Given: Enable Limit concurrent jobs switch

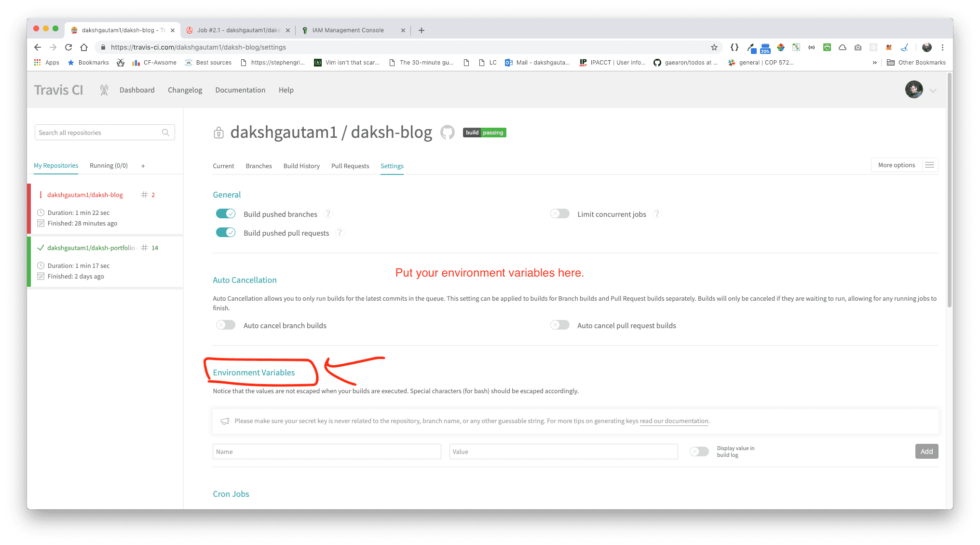Looking at the screenshot, I should 560,213.
